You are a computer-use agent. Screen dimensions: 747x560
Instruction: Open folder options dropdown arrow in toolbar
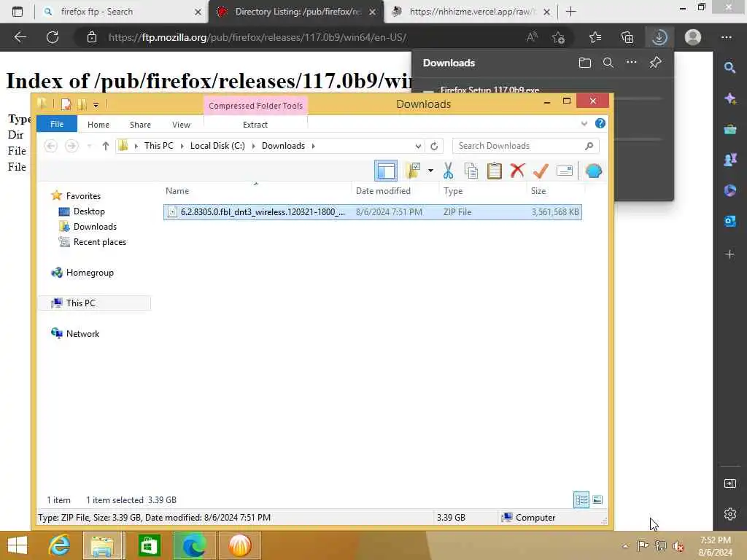tap(430, 171)
